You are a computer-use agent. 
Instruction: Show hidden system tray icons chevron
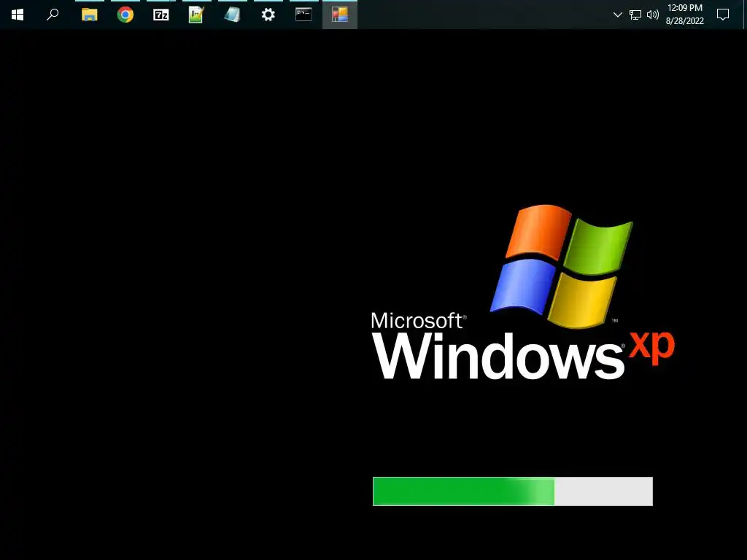coord(618,15)
